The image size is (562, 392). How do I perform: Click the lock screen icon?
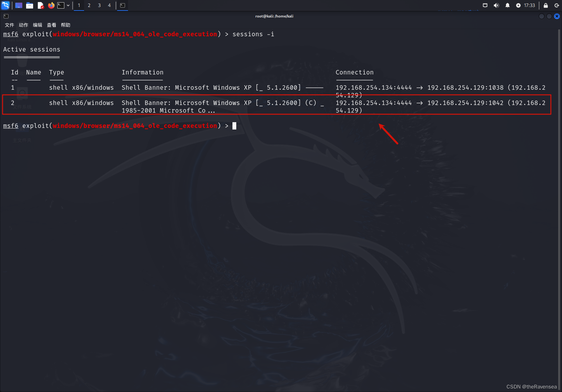pyautogui.click(x=546, y=5)
